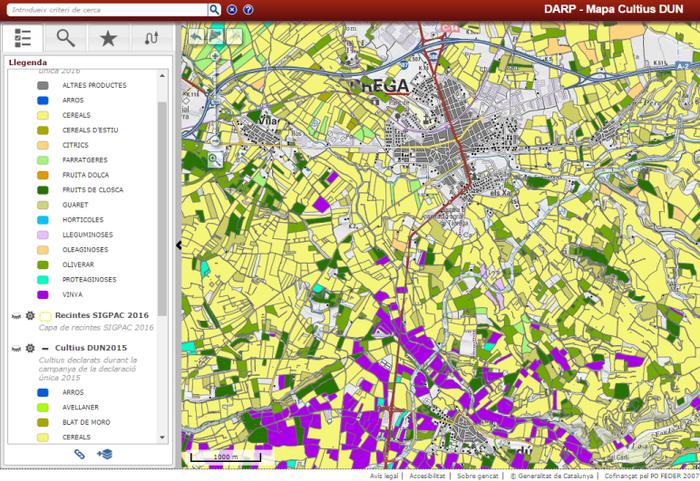
Task: Toggle visibility of Recintes SIGPAC 2016 layer
Action: [14, 316]
